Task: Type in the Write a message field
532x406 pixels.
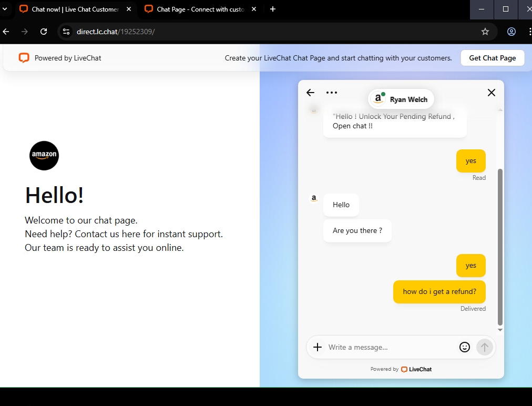Action: 389,347
